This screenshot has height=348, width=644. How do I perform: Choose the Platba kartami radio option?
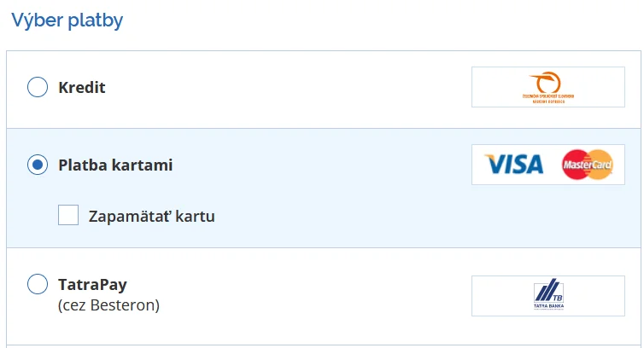click(38, 165)
